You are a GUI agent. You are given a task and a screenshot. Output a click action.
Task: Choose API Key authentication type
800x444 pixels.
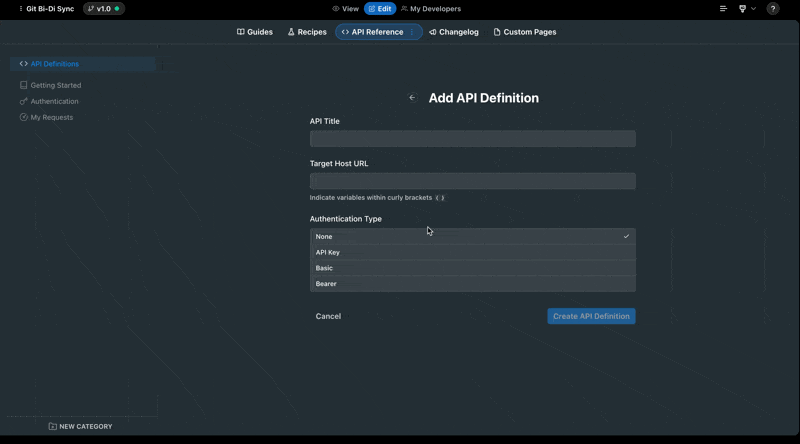[x=472, y=252]
